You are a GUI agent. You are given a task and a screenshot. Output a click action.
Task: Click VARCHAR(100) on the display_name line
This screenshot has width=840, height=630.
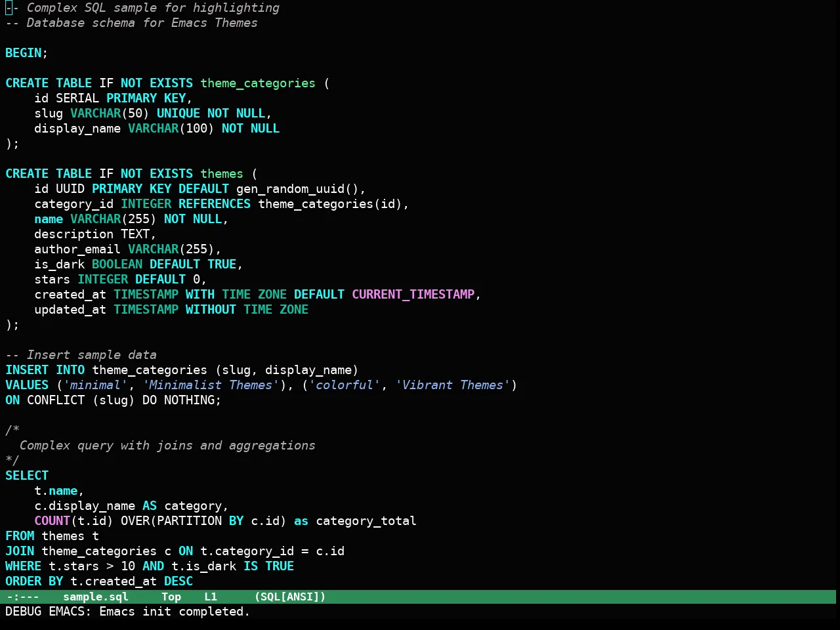(x=171, y=129)
